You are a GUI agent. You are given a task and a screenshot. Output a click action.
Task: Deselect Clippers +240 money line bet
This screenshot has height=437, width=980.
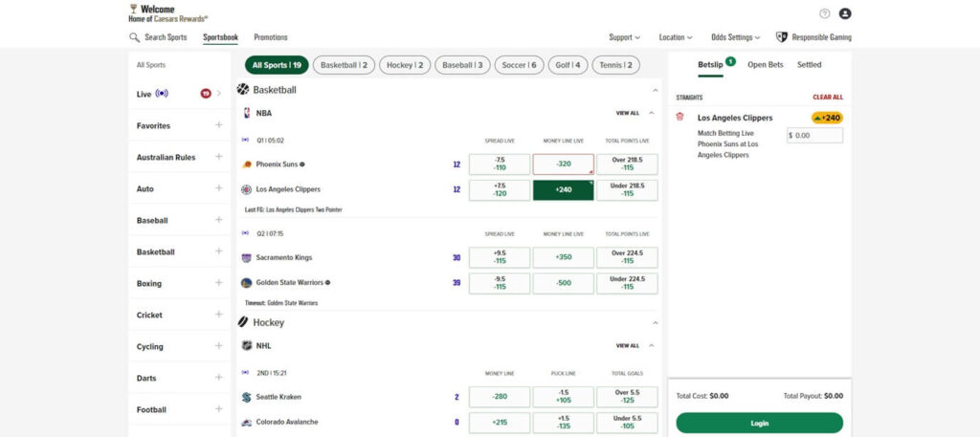click(x=563, y=190)
